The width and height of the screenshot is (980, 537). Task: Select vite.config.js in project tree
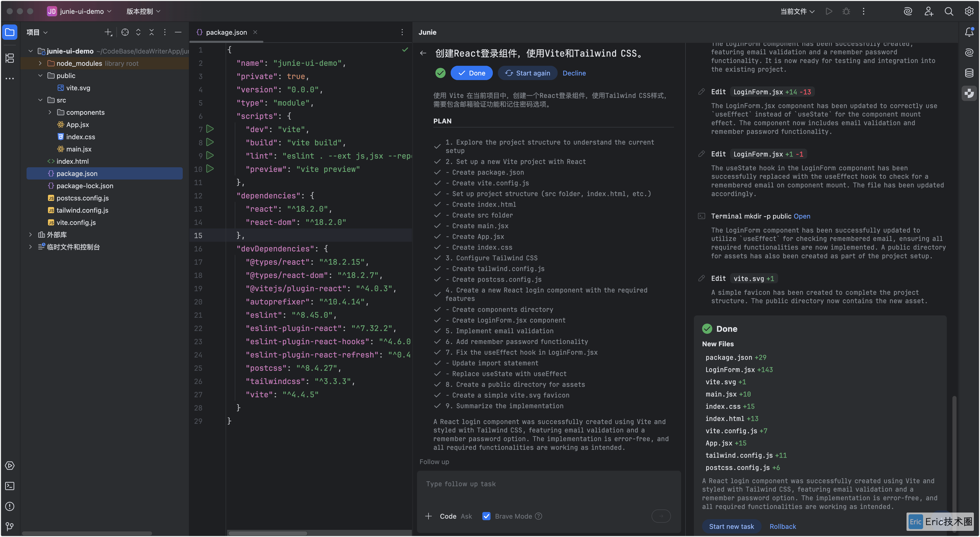(76, 223)
